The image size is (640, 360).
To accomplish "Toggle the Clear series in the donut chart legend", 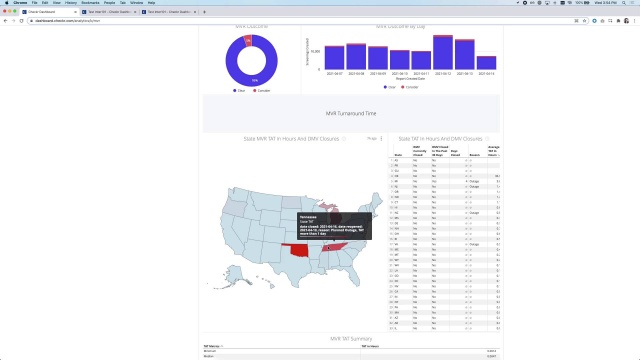I will click(239, 91).
